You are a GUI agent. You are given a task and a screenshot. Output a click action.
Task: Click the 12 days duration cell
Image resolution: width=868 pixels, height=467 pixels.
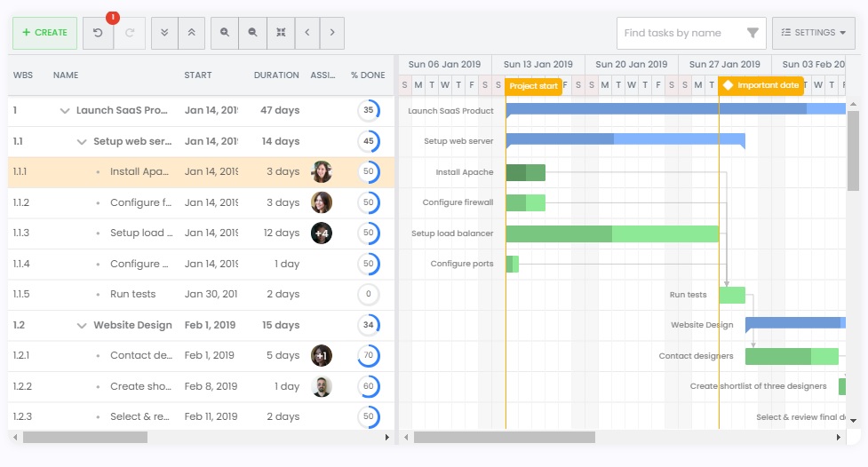(x=282, y=233)
